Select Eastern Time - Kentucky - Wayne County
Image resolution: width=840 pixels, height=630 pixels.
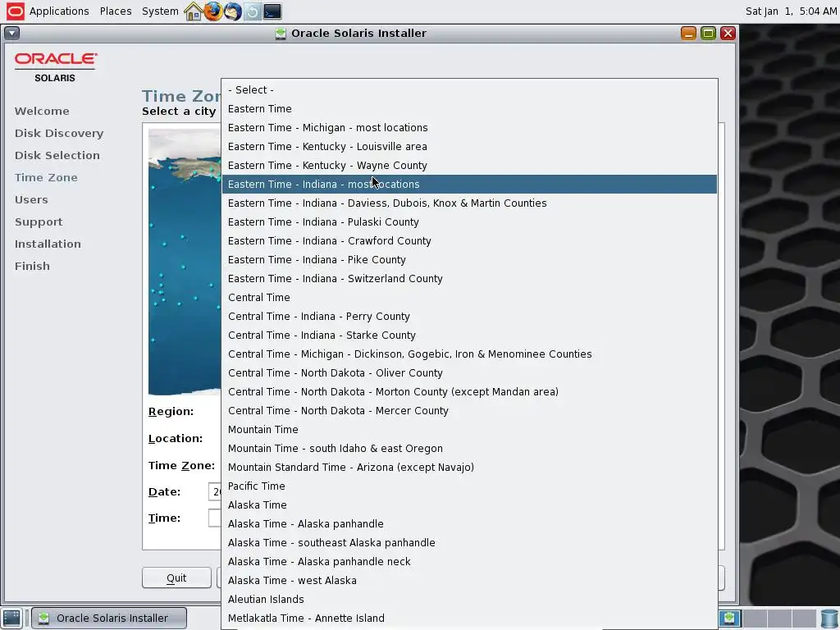point(469,165)
